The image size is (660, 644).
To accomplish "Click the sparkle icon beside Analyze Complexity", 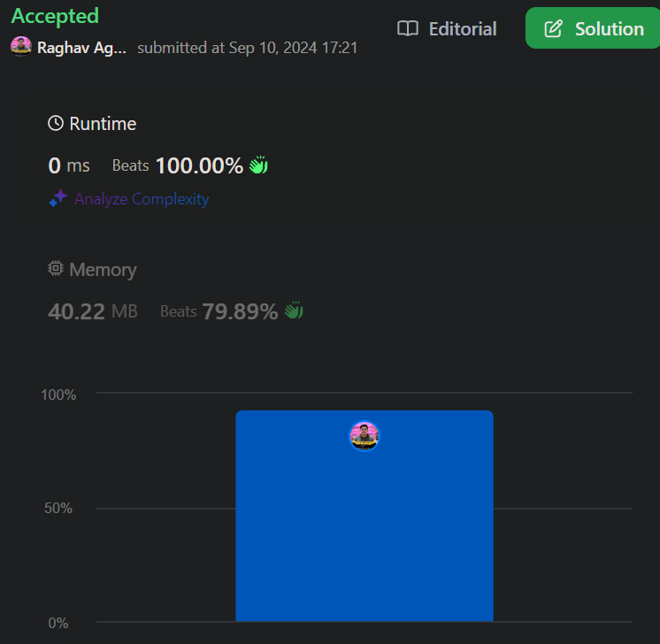I will pyautogui.click(x=58, y=199).
